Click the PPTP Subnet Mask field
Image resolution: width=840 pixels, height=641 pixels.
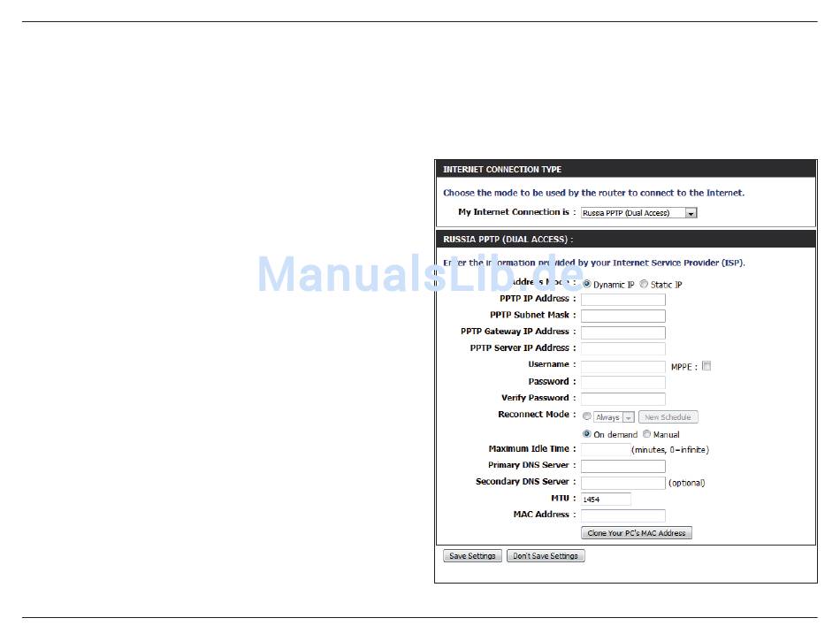point(623,316)
